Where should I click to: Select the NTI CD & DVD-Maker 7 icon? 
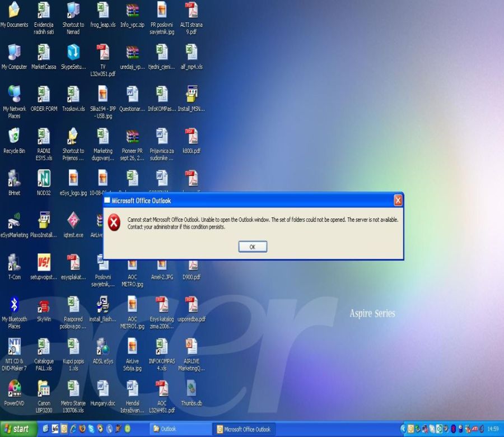click(x=14, y=355)
